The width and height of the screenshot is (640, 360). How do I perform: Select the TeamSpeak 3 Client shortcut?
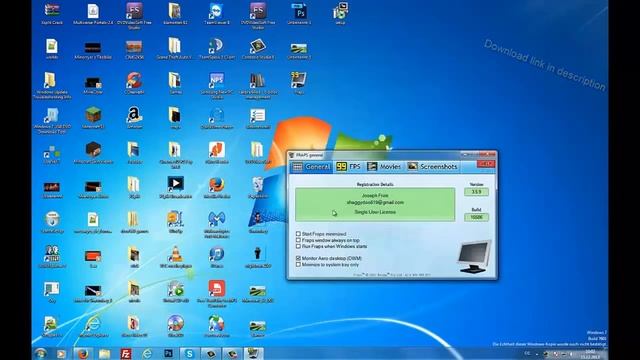pos(216,49)
